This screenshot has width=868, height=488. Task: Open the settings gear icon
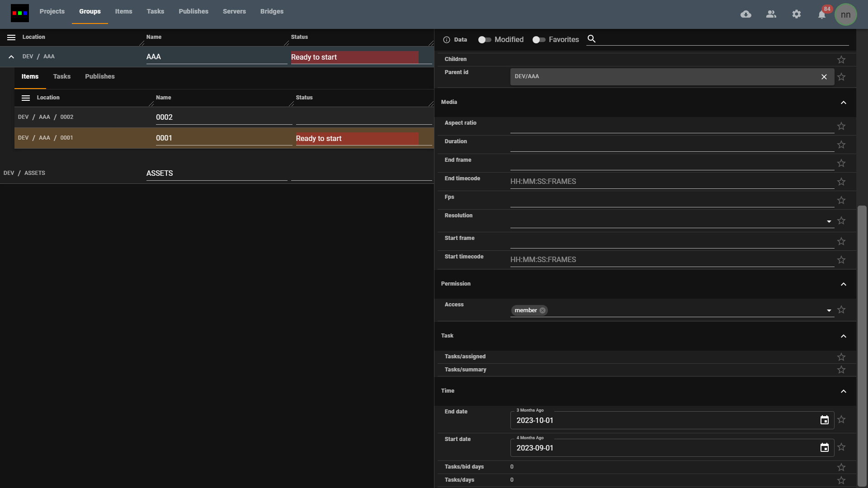[797, 14]
